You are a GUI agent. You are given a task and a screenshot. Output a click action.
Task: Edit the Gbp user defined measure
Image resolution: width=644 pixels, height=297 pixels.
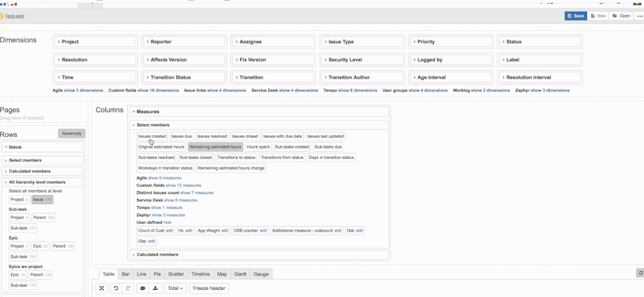tap(152, 241)
